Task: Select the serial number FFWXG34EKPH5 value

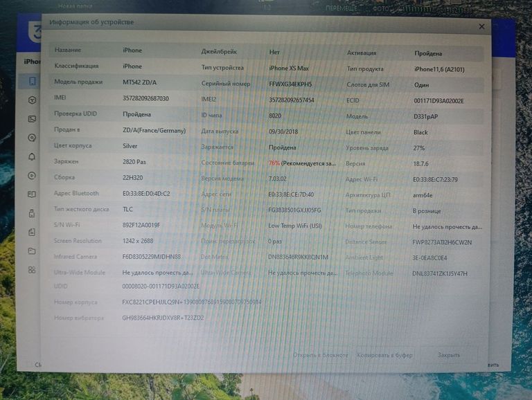Action: click(x=290, y=84)
